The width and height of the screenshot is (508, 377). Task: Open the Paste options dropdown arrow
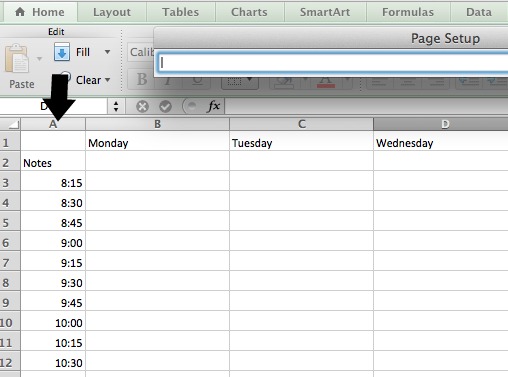coord(39,59)
